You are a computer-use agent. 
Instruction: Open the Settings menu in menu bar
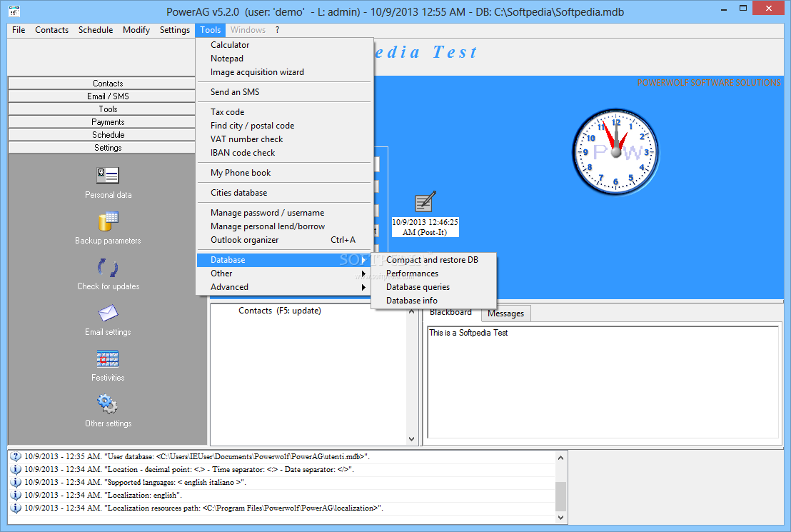click(174, 30)
